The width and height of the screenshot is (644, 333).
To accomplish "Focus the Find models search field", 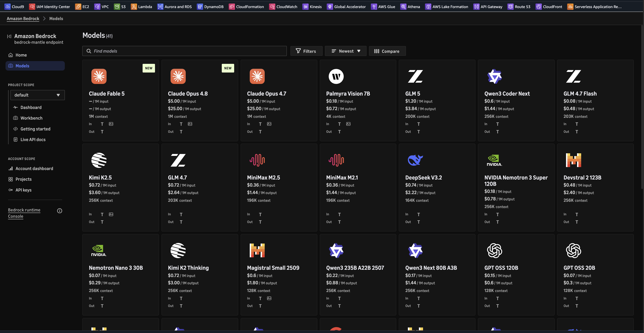I will [x=185, y=51].
